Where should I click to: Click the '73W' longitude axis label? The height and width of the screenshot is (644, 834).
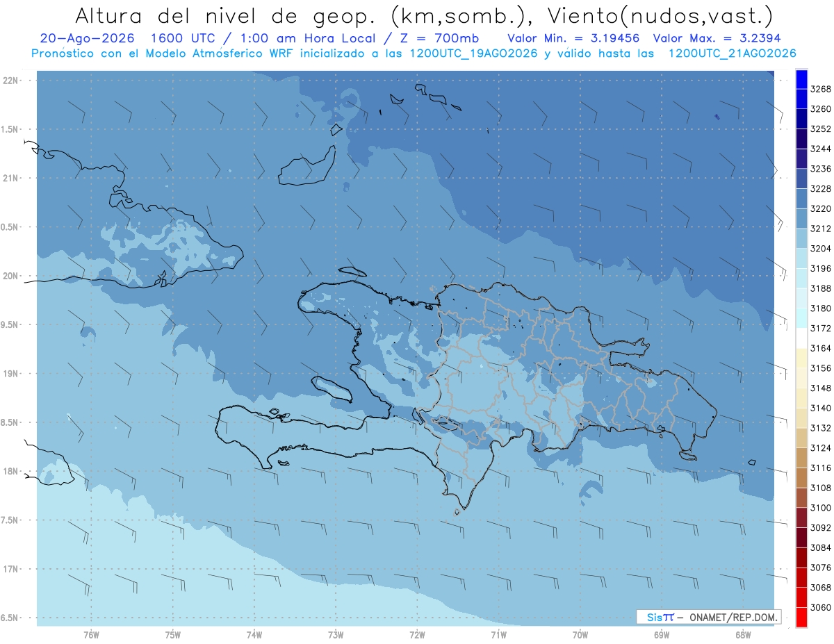click(336, 634)
